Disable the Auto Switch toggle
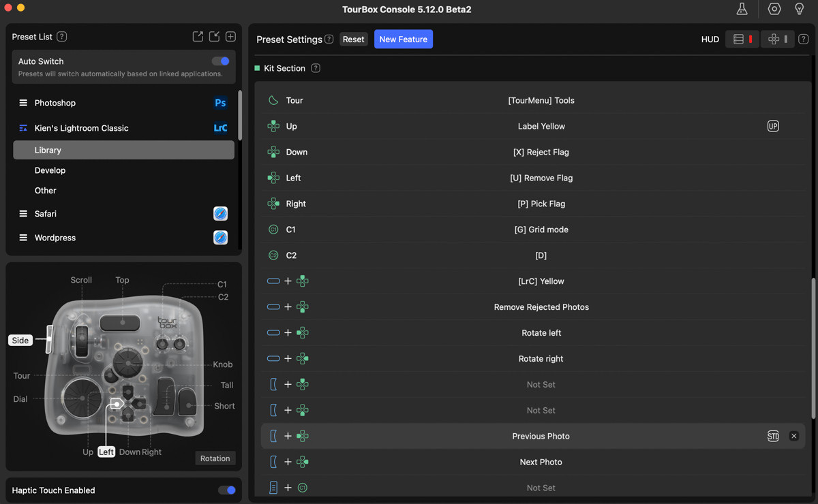This screenshot has width=818, height=504. pyautogui.click(x=220, y=61)
